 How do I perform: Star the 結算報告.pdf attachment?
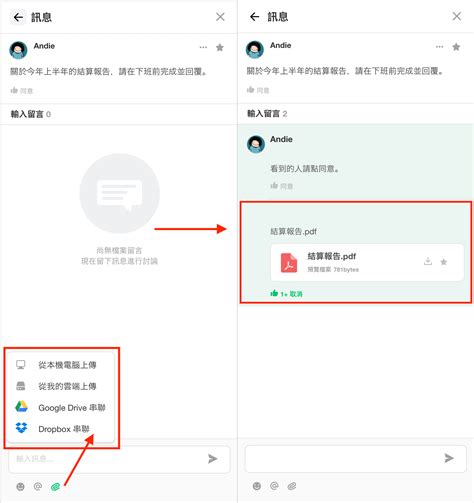click(444, 262)
